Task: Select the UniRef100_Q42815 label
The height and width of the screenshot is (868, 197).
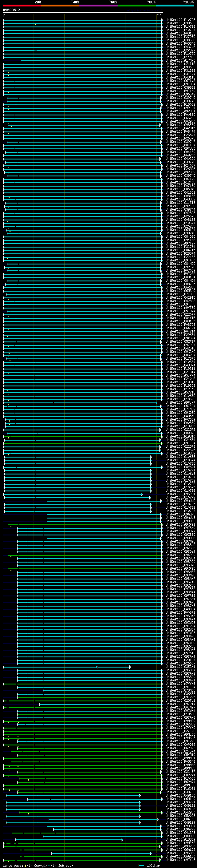Action: point(180,128)
